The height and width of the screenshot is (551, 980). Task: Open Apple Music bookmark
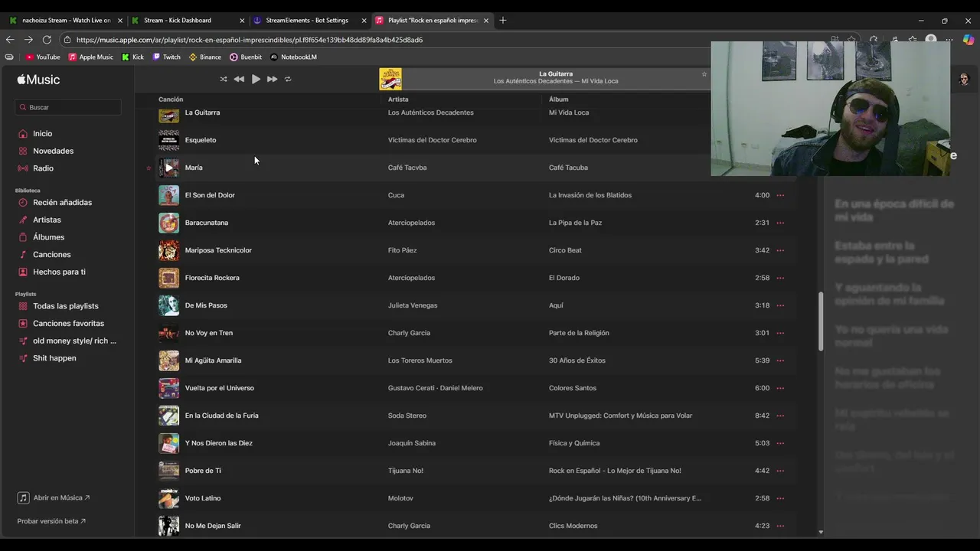coord(90,57)
